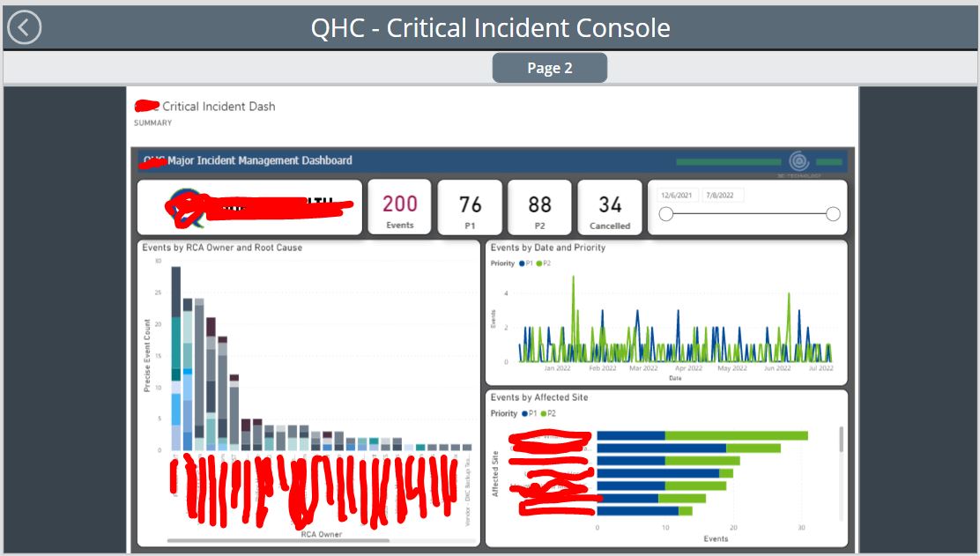Select the 88 P2 summary card

tap(539, 206)
